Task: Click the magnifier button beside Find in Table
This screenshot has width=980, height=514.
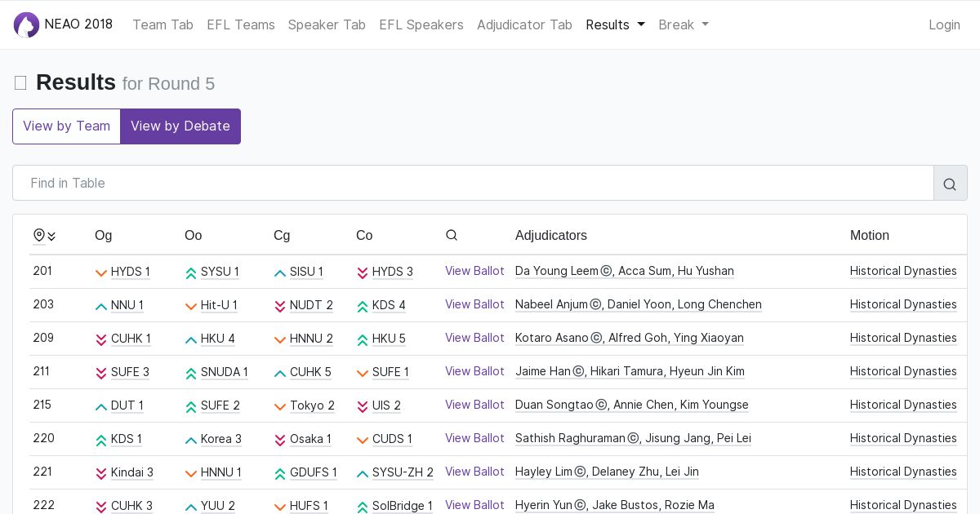Action: [950, 184]
